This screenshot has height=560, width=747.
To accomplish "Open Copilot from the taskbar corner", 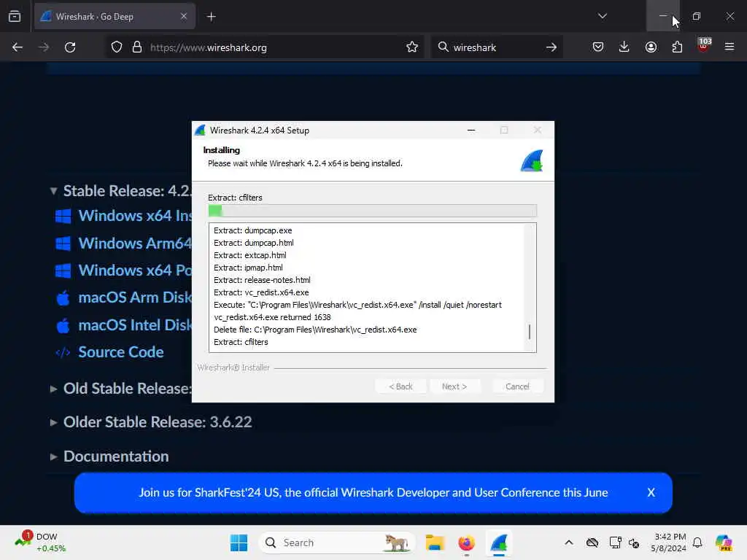I will coord(724,542).
